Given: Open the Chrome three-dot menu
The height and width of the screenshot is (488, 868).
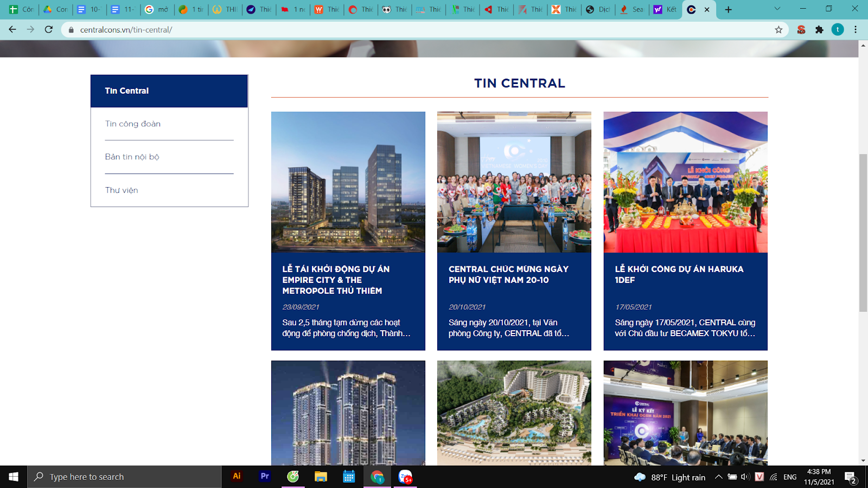Looking at the screenshot, I should 856,30.
